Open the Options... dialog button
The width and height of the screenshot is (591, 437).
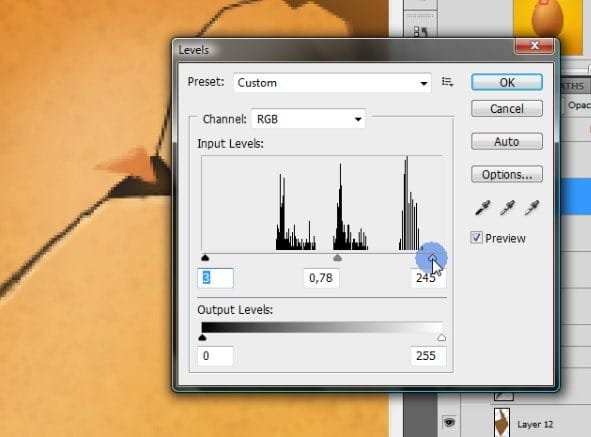click(x=507, y=174)
